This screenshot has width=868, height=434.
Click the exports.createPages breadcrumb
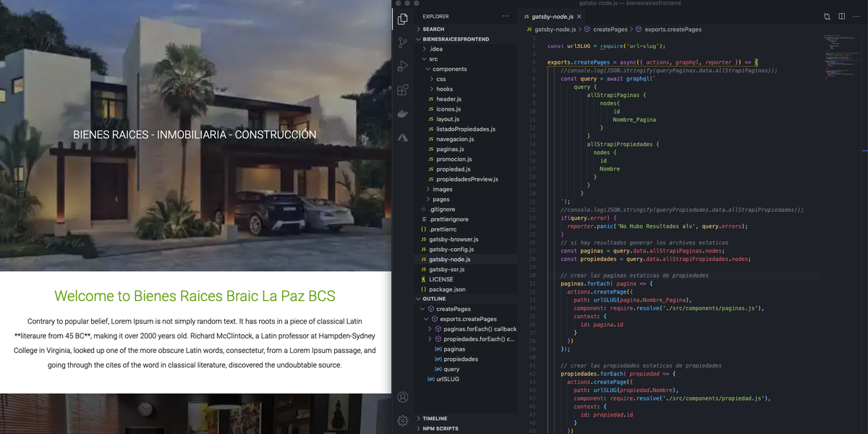tap(673, 30)
